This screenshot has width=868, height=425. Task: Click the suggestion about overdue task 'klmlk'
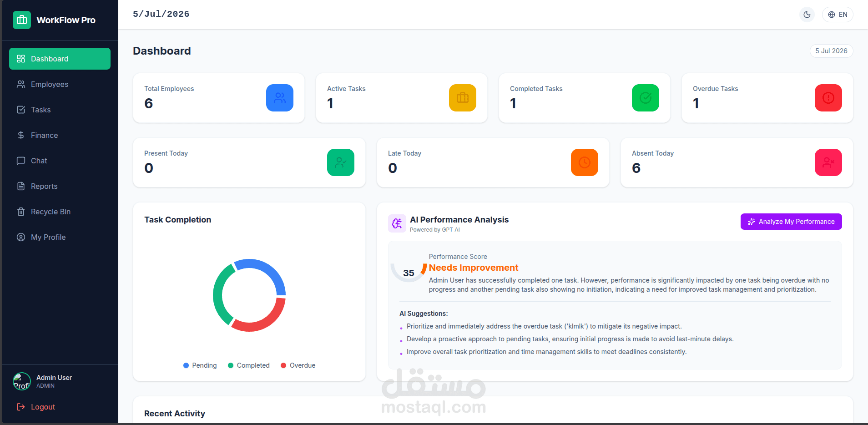[544, 326]
